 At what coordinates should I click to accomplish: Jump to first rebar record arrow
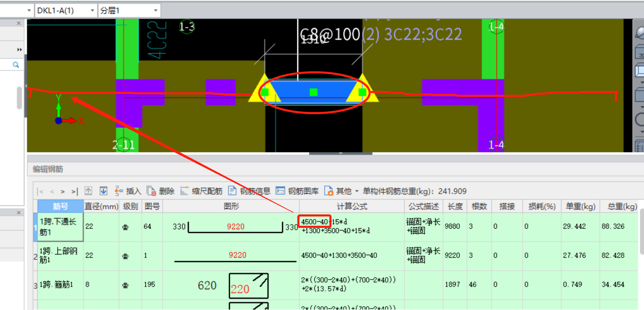41,192
